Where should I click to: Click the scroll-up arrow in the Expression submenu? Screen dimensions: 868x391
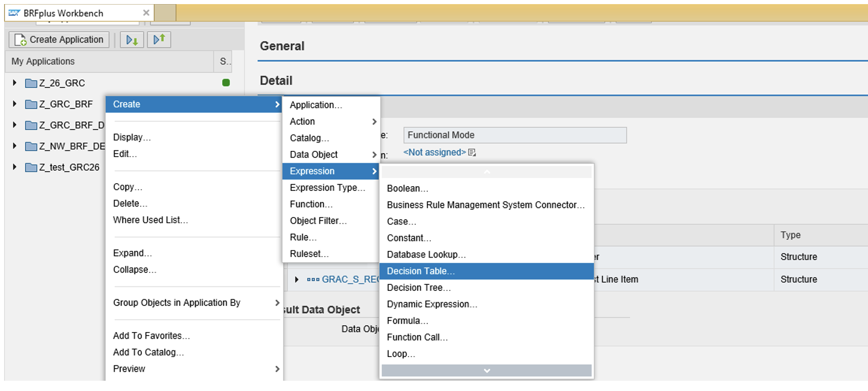coord(486,172)
